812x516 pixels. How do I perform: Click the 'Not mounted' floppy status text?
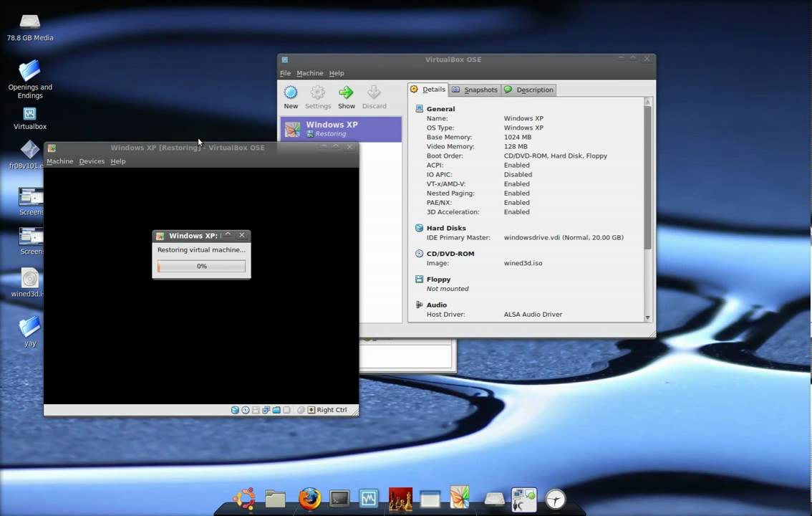(x=448, y=289)
